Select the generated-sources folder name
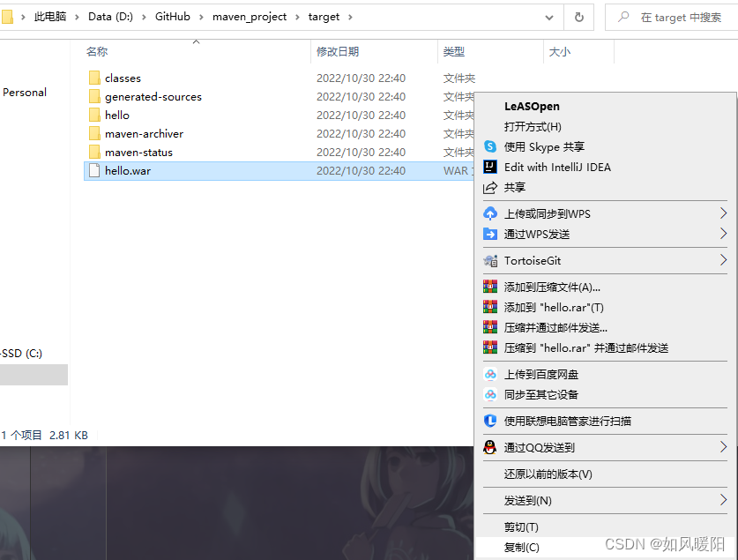The width and height of the screenshot is (738, 560). click(x=153, y=97)
